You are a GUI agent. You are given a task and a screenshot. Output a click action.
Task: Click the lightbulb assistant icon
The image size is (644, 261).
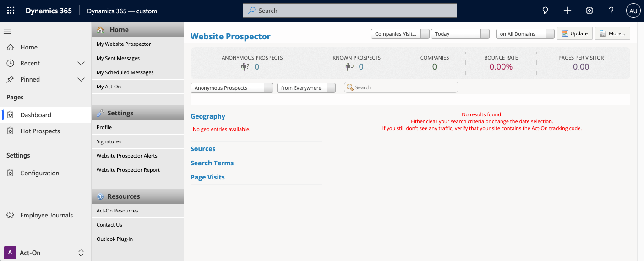click(x=545, y=11)
